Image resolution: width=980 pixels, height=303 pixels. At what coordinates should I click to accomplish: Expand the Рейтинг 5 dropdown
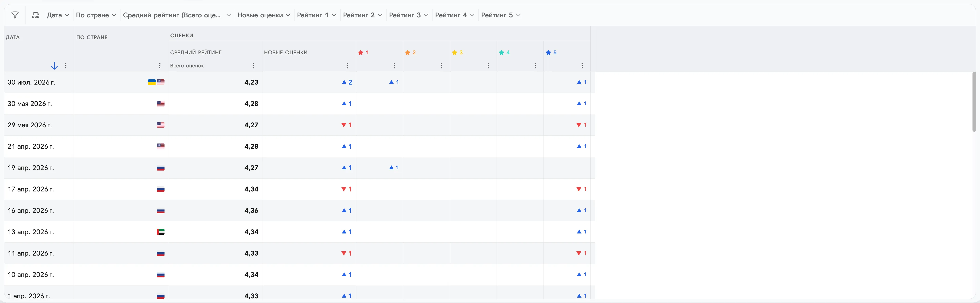coord(501,15)
